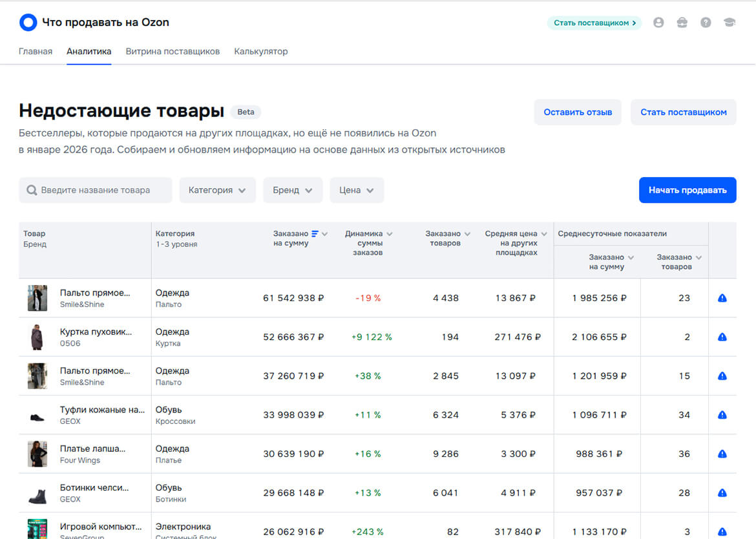Click the briefcase icon in the top bar
Screen dimensions: 756x539
point(682,22)
